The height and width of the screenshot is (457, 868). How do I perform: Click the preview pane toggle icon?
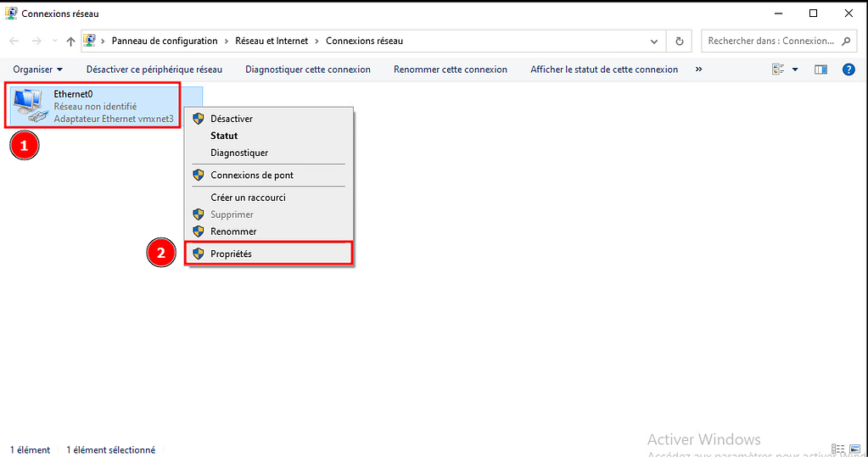(820, 70)
